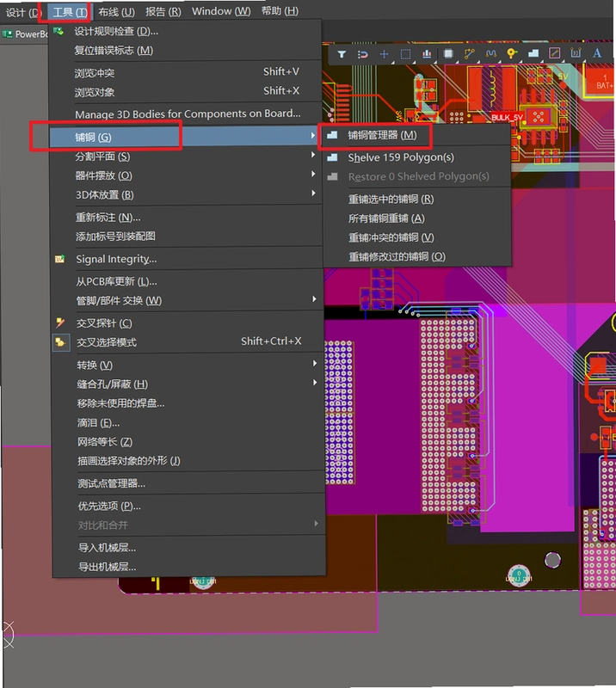Choose 网络等长 (Z) entry

(x=188, y=441)
